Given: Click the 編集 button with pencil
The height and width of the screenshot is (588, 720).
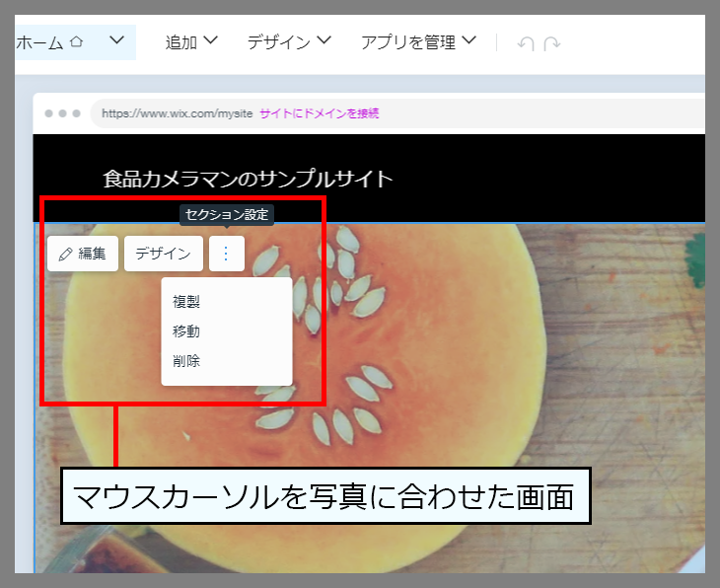Looking at the screenshot, I should pos(83,254).
